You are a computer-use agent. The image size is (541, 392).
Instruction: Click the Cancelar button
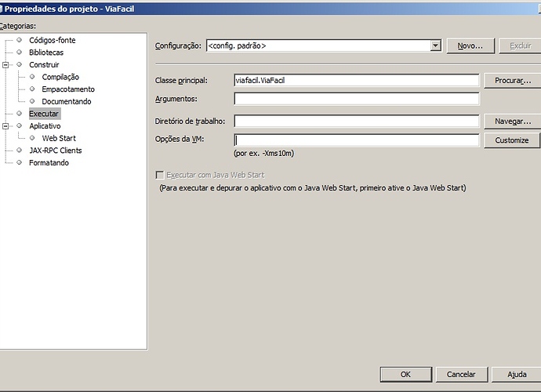tap(461, 375)
